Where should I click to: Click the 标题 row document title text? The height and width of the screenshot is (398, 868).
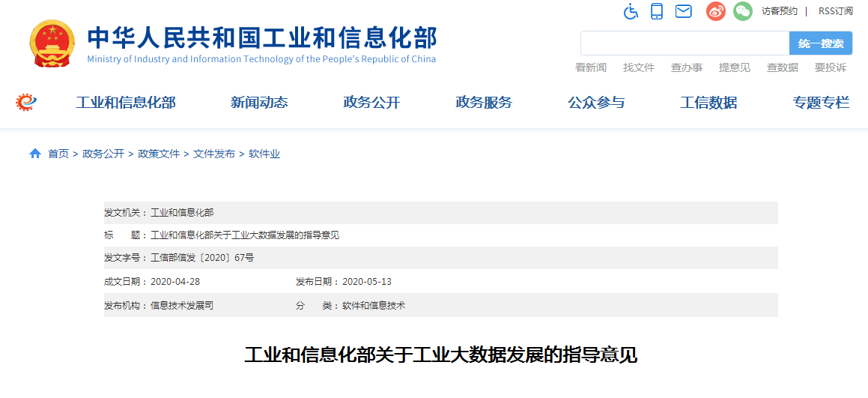(245, 235)
